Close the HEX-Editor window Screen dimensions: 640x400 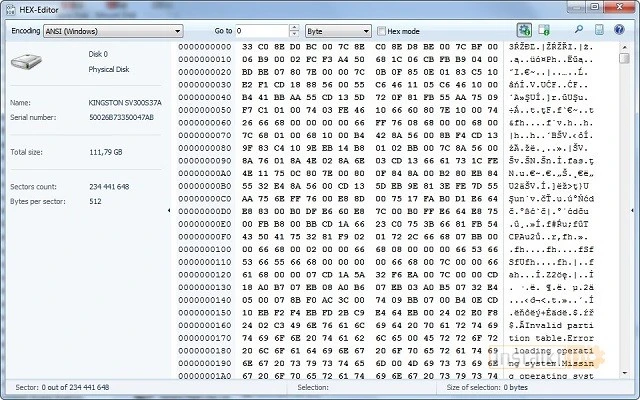click(619, 7)
